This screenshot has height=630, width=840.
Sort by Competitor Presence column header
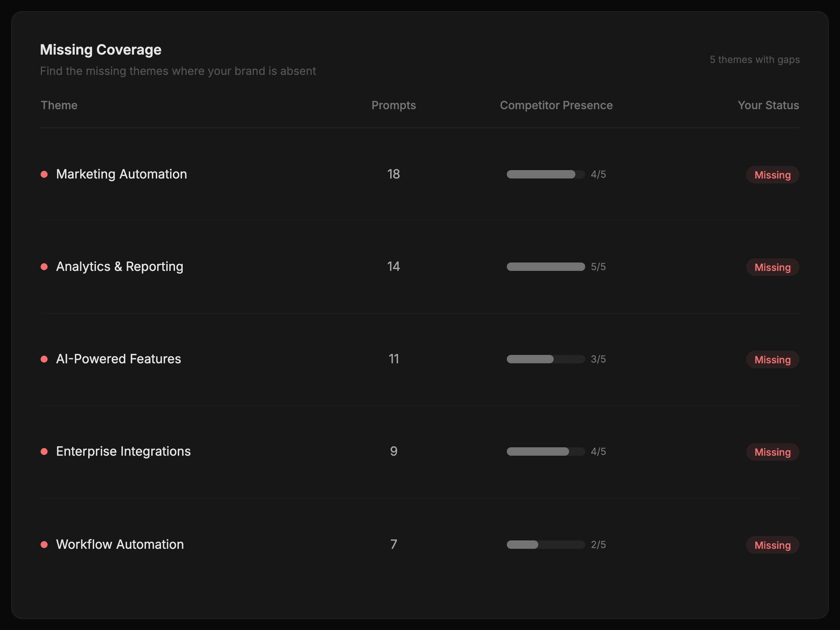tap(556, 105)
